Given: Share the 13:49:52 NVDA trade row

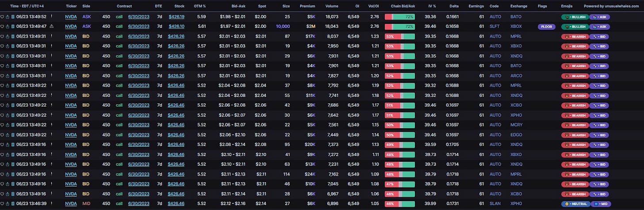Looking at the screenshot, I should (x=8, y=16).
